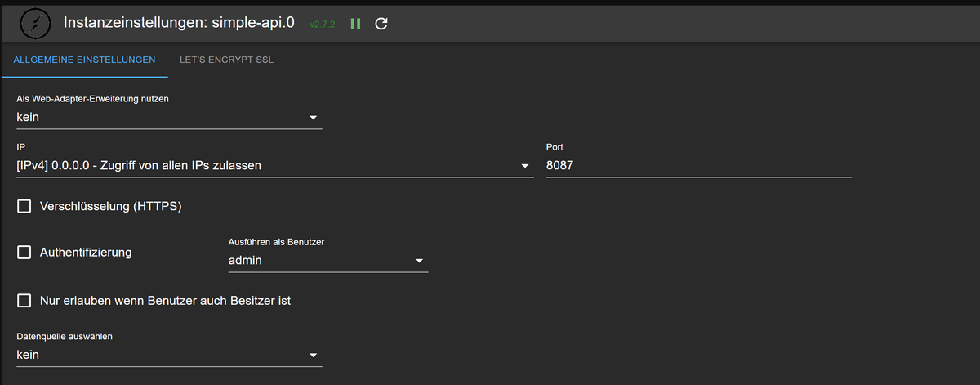Image resolution: width=980 pixels, height=385 pixels.
Task: Click the Verschlüsselung (HTTPS) label text
Action: tap(110, 206)
